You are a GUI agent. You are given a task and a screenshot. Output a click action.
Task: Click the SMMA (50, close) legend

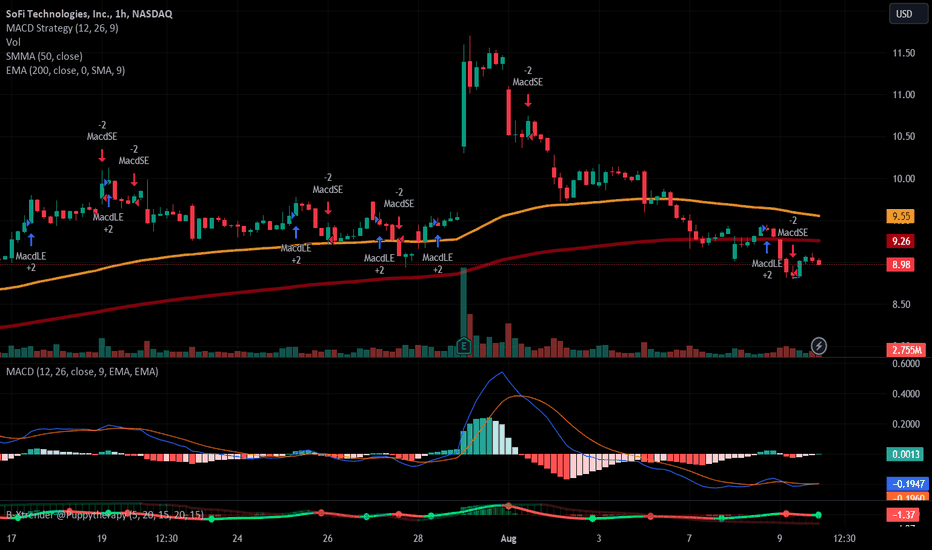[44, 56]
